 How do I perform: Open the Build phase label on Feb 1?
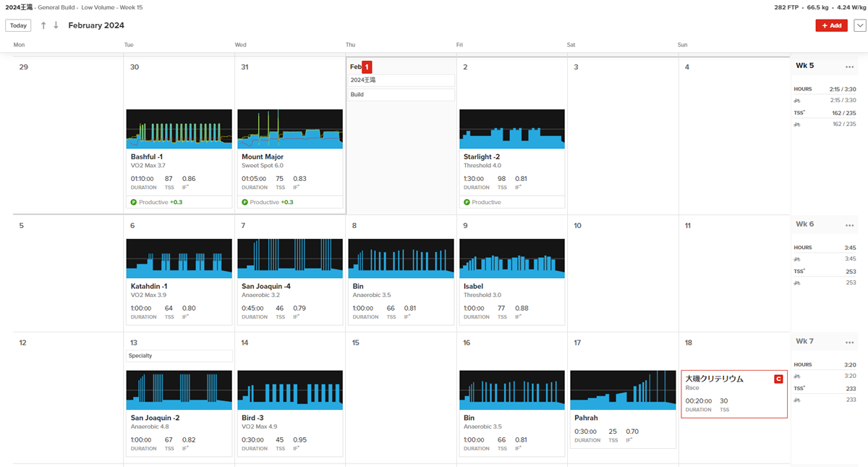click(401, 95)
